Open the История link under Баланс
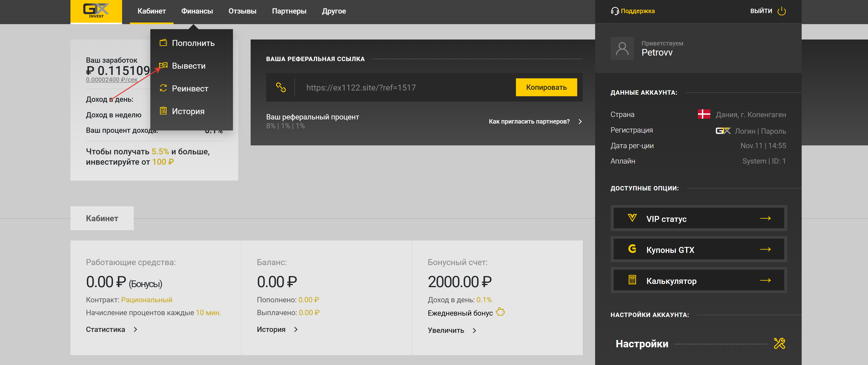The height and width of the screenshot is (365, 868). (271, 330)
